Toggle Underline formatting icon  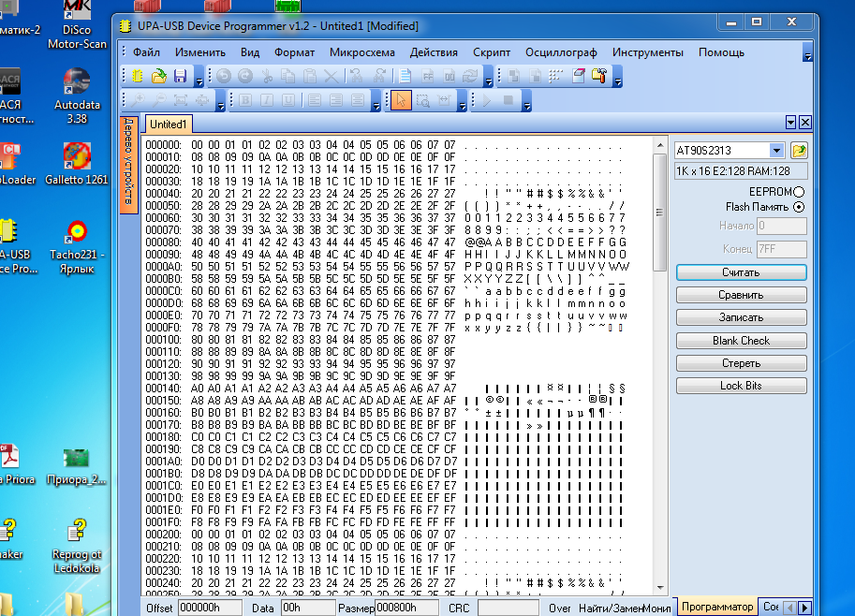pyautogui.click(x=287, y=101)
